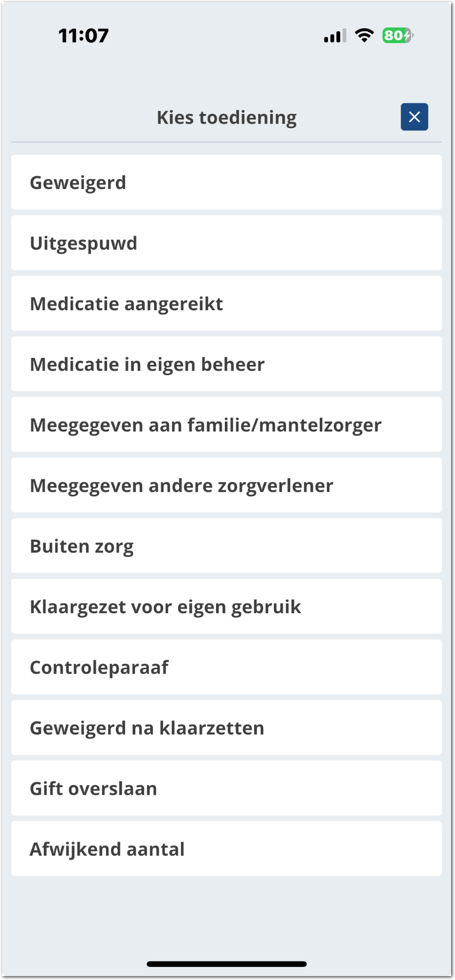The image size is (455, 980).
Task: Tap the 11:07 clock in status bar
Action: (x=84, y=36)
